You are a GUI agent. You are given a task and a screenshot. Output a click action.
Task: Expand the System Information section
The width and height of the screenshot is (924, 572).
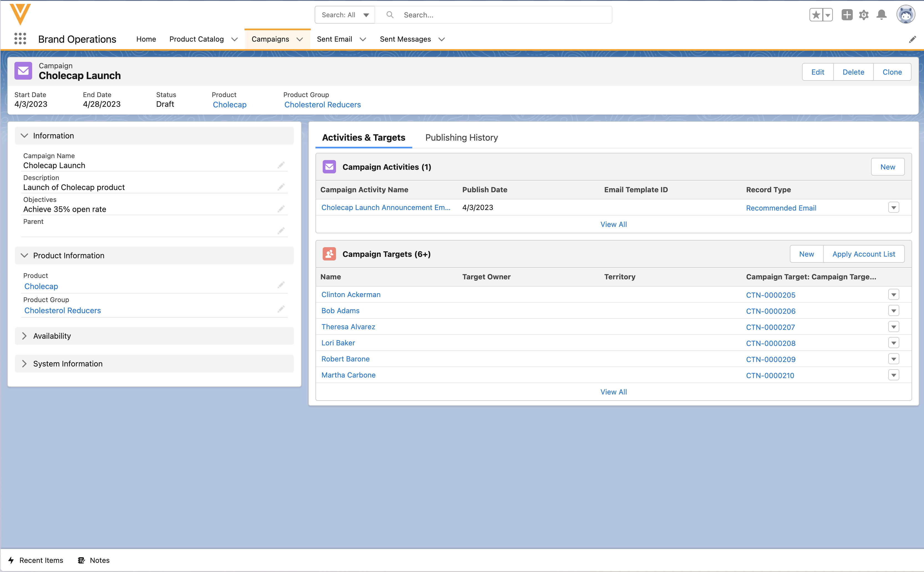[x=25, y=364]
